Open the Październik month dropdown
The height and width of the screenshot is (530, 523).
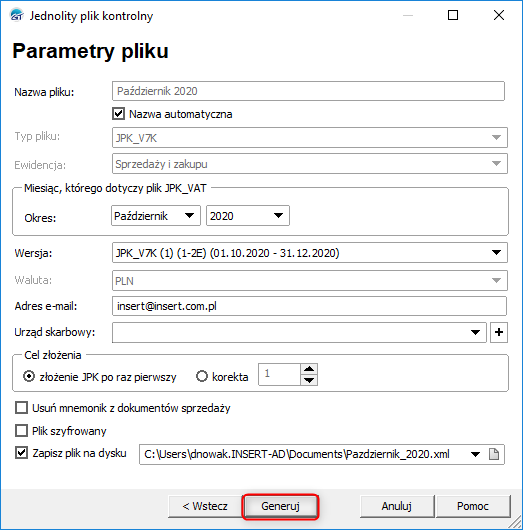point(156,216)
